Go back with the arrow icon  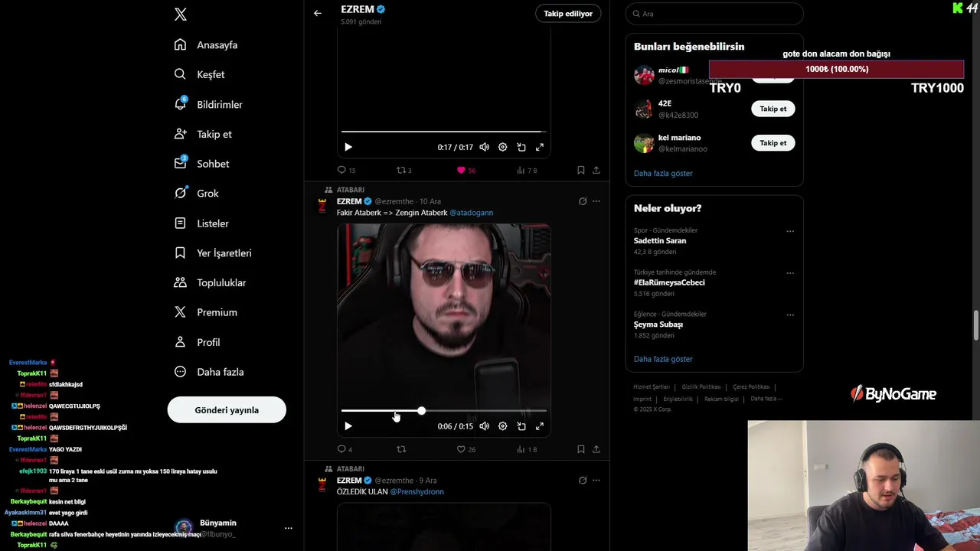click(x=318, y=13)
